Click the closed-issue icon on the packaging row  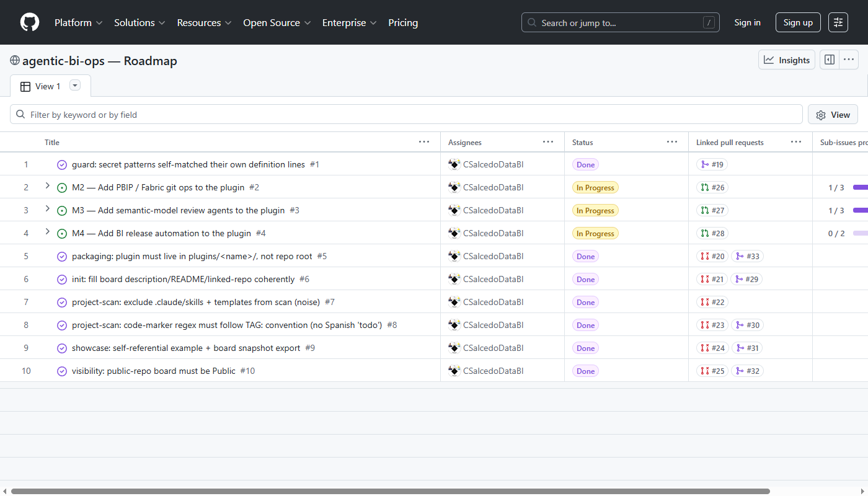coord(62,257)
